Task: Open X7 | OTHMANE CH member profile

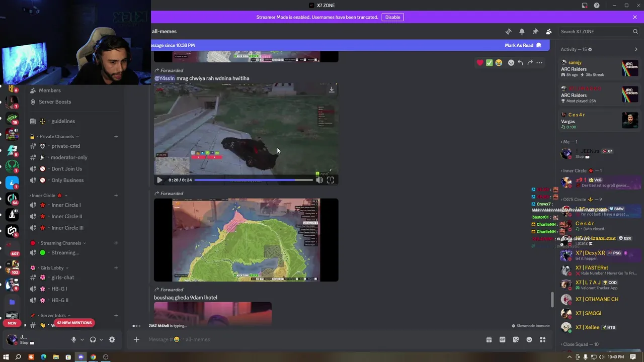Action: click(599, 299)
